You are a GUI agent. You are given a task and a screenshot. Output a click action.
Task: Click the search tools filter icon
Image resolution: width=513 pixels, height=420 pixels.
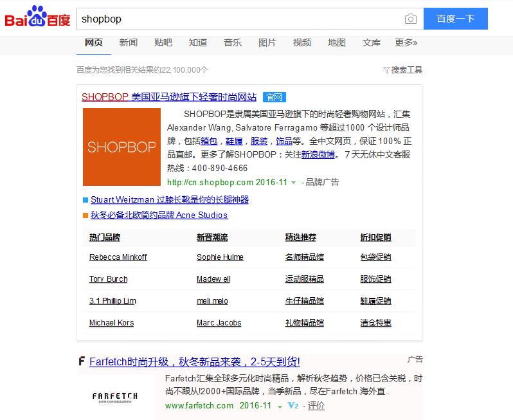[386, 70]
